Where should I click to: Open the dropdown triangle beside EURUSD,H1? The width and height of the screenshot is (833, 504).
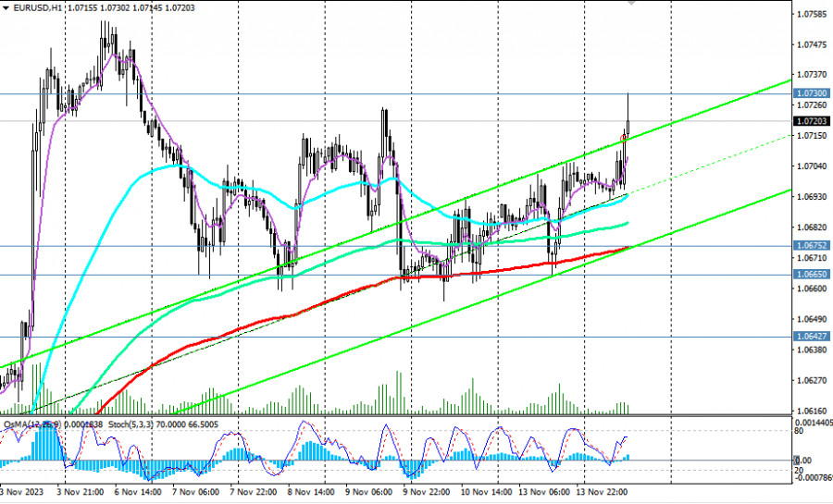click(x=6, y=8)
